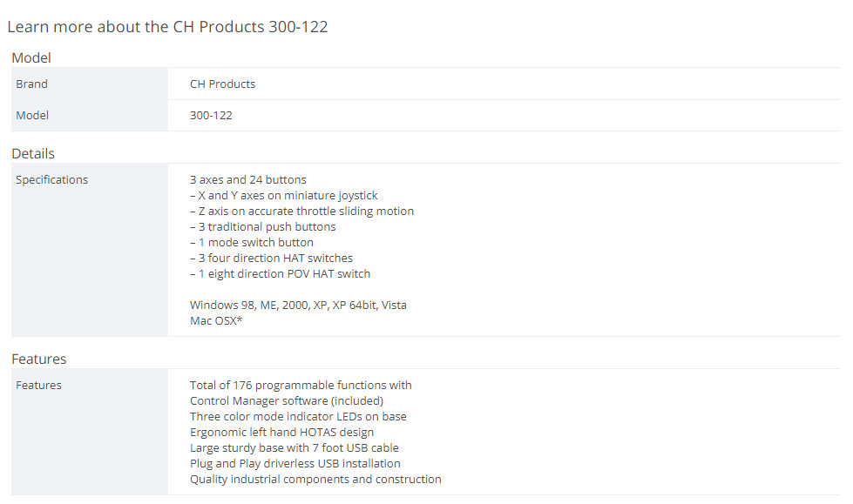Click the 'Learn more about the CH Products 300-122' heading
Viewport: 853px width, 504px height.
coord(167,27)
